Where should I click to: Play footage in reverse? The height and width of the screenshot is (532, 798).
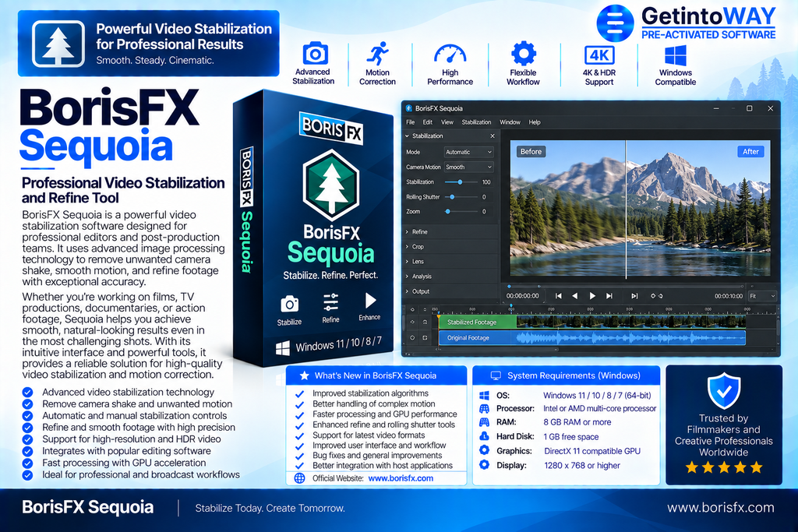pyautogui.click(x=574, y=296)
